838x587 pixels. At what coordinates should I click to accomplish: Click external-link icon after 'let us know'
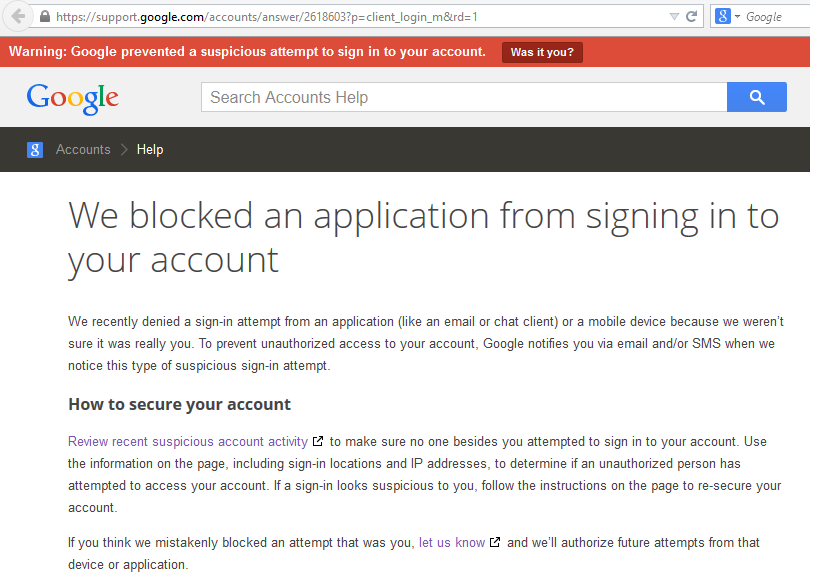pyautogui.click(x=494, y=542)
